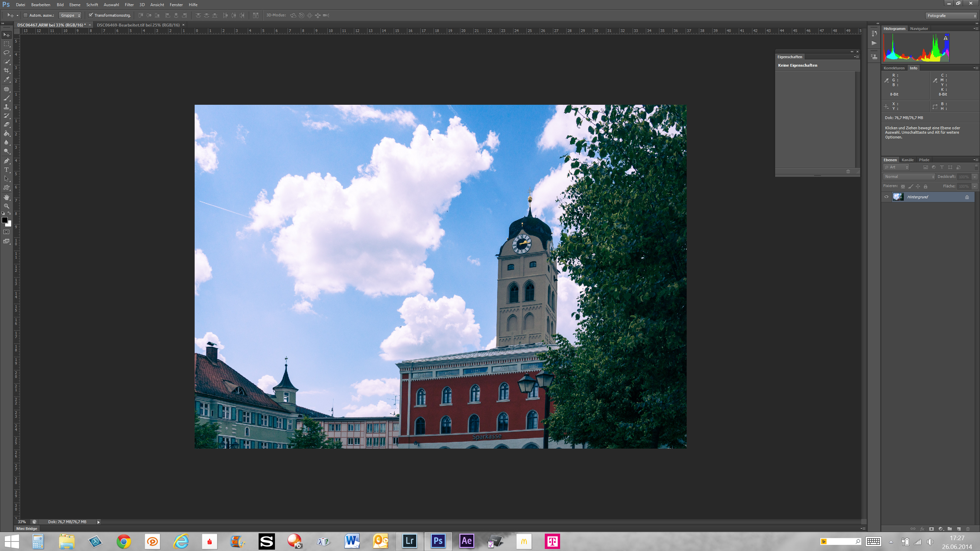This screenshot has width=980, height=551.
Task: Change screen mode from toolbar bottom
Action: point(6,241)
